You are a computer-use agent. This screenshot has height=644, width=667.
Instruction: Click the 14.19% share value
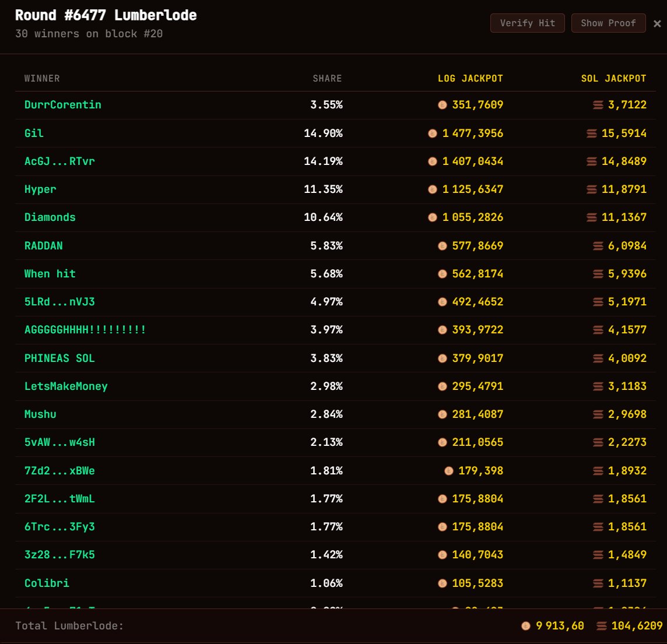coord(323,161)
